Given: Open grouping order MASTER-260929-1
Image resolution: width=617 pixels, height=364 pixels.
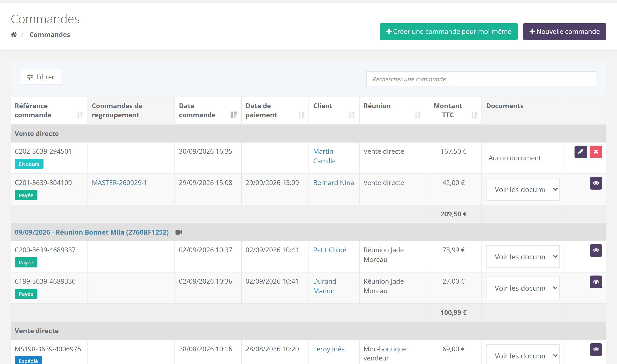Looking at the screenshot, I should (x=119, y=183).
